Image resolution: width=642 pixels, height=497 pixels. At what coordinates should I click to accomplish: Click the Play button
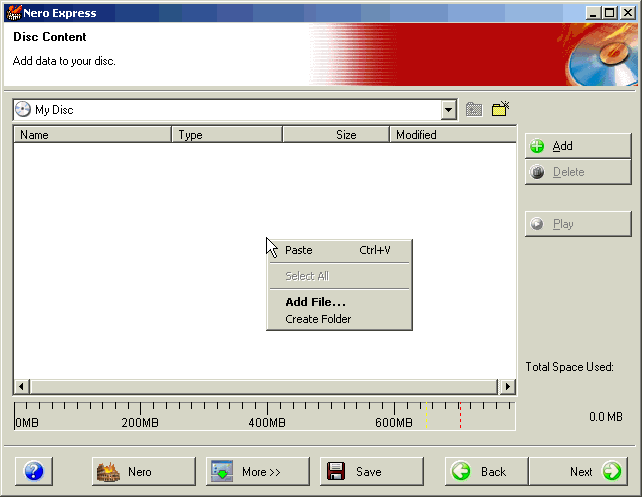(x=578, y=224)
